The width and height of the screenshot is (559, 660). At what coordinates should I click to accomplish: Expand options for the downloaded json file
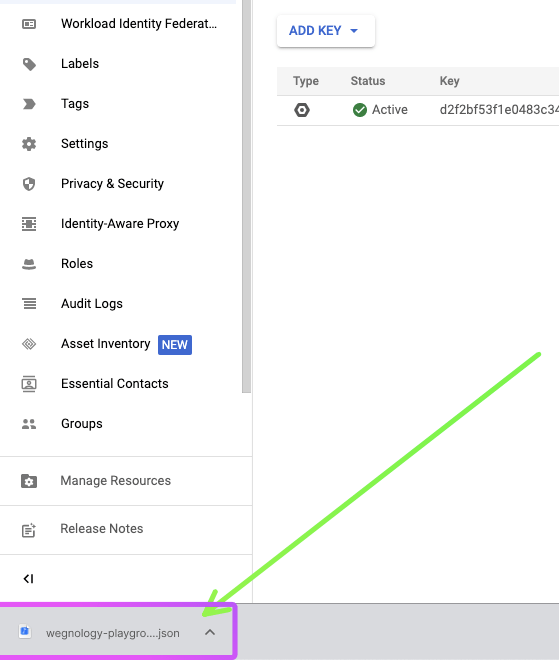point(210,632)
